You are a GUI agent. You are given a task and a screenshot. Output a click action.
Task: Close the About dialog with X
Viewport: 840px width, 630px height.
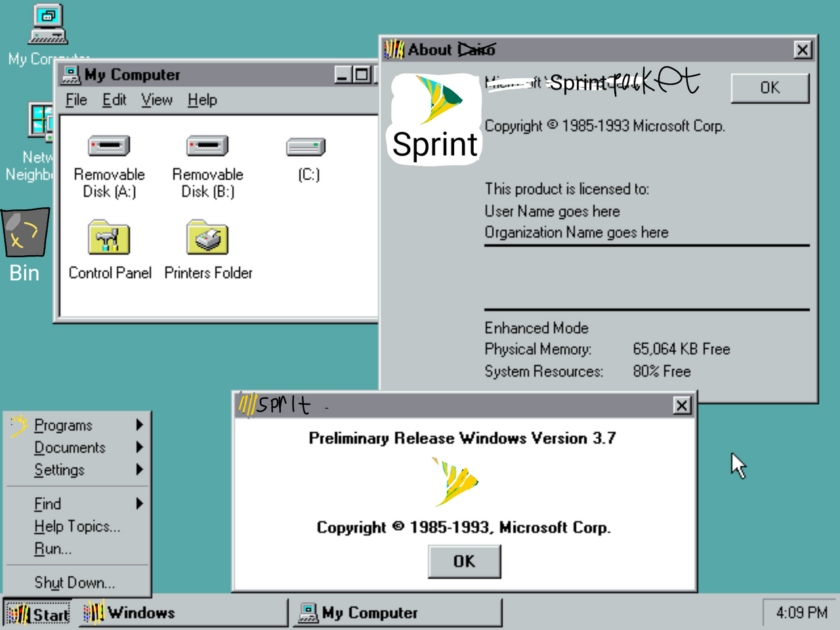pos(802,50)
